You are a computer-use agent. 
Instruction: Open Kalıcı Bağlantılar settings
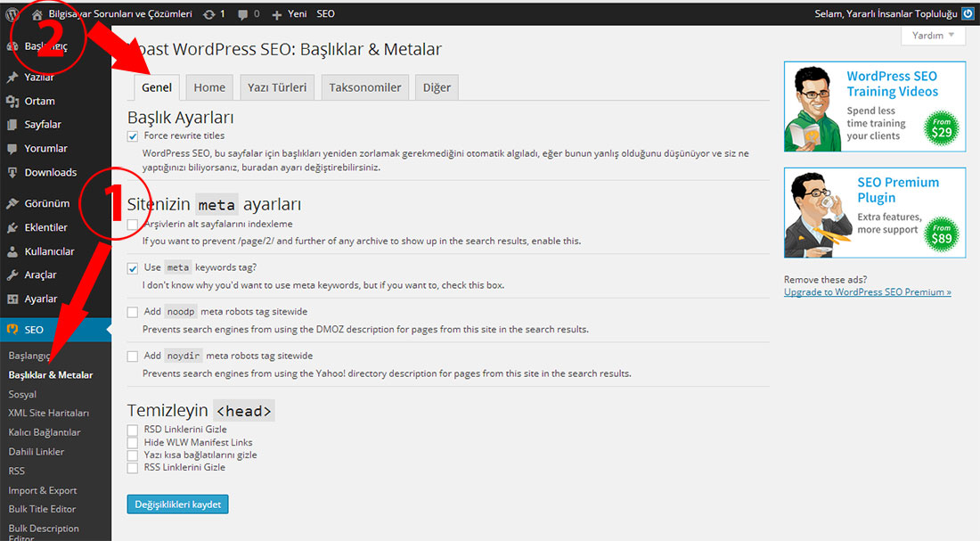point(45,433)
